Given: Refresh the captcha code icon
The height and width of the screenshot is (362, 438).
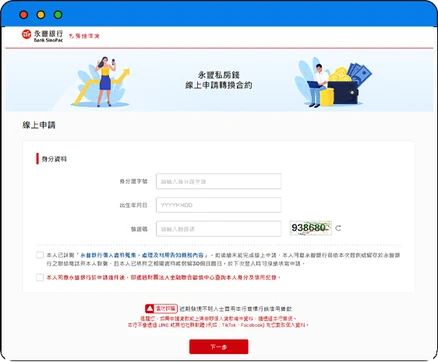Looking at the screenshot, I should coord(338,228).
